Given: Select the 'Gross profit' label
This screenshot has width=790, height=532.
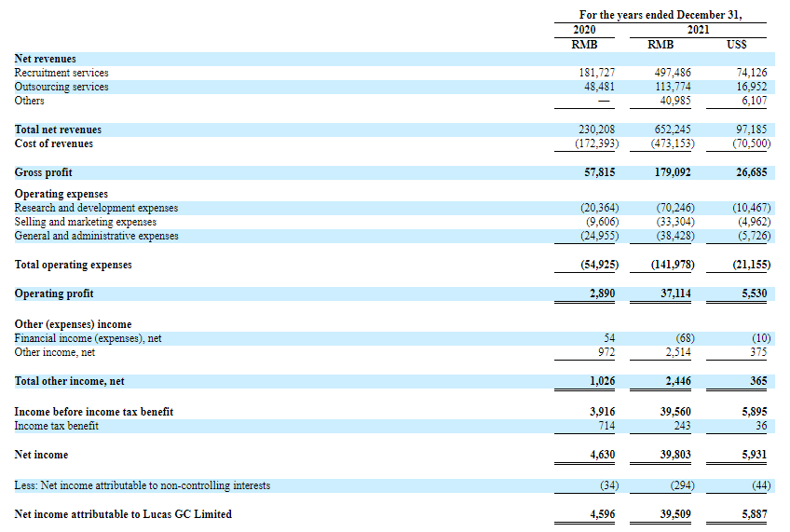Looking at the screenshot, I should (44, 172).
